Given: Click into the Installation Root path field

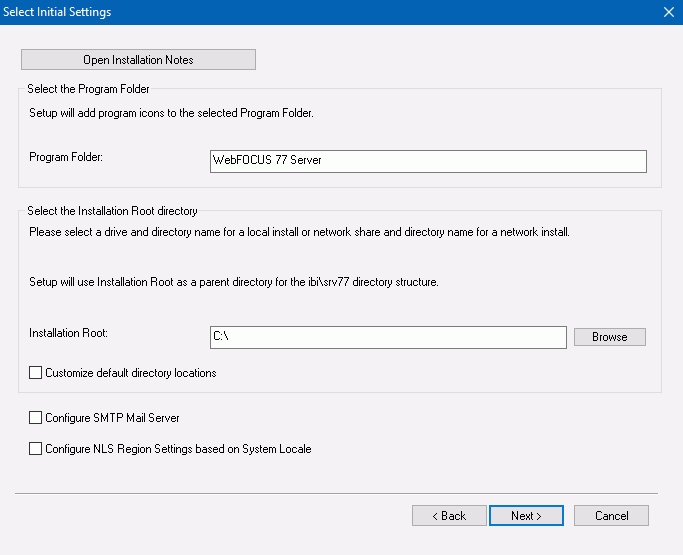Looking at the screenshot, I should tap(388, 337).
